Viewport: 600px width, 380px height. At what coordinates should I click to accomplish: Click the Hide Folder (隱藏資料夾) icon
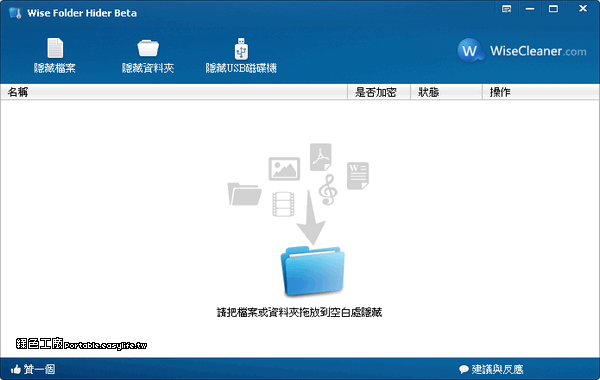(148, 48)
